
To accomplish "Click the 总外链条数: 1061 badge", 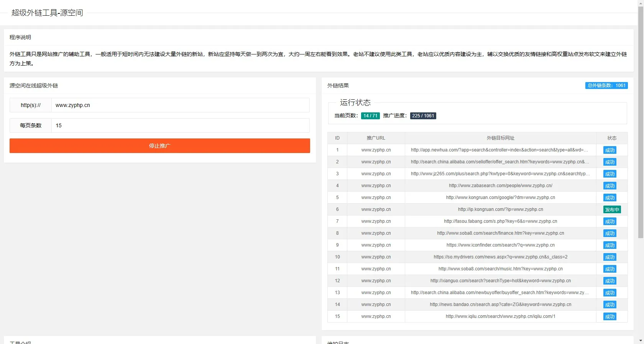I will [x=606, y=86].
